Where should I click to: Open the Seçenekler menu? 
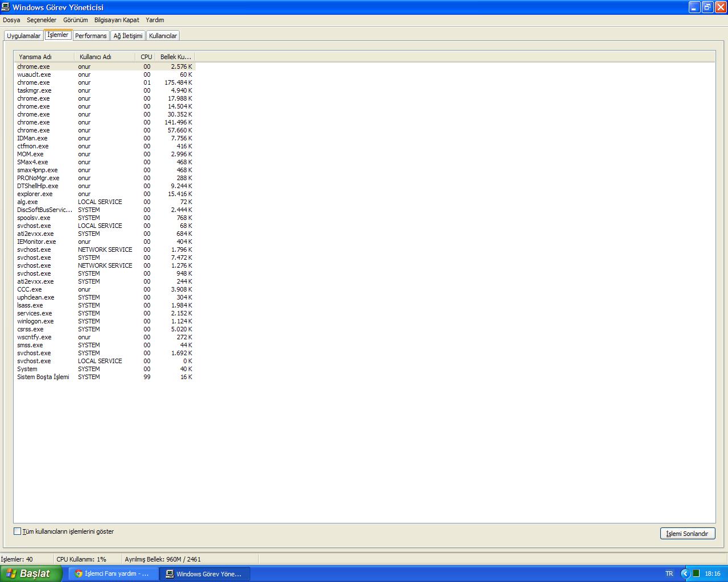[x=42, y=20]
